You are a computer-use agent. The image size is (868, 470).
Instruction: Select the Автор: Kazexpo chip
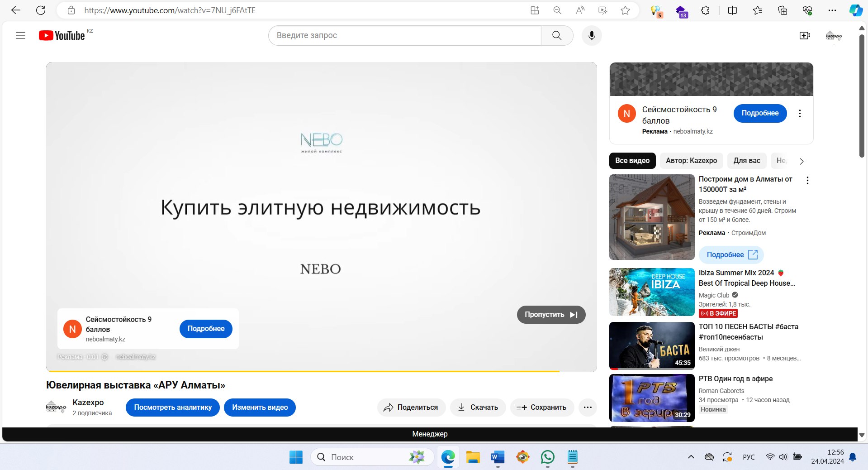(x=691, y=161)
